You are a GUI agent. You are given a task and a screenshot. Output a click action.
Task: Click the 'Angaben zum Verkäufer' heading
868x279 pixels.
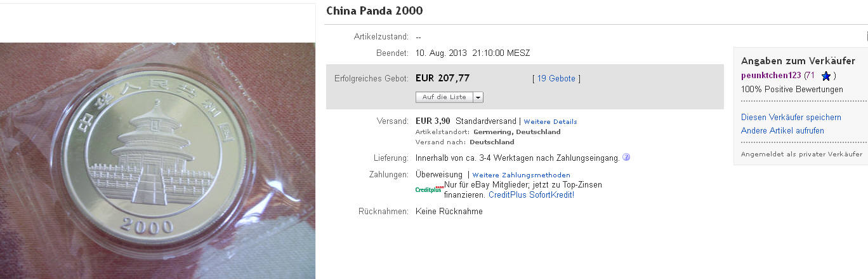tap(798, 61)
